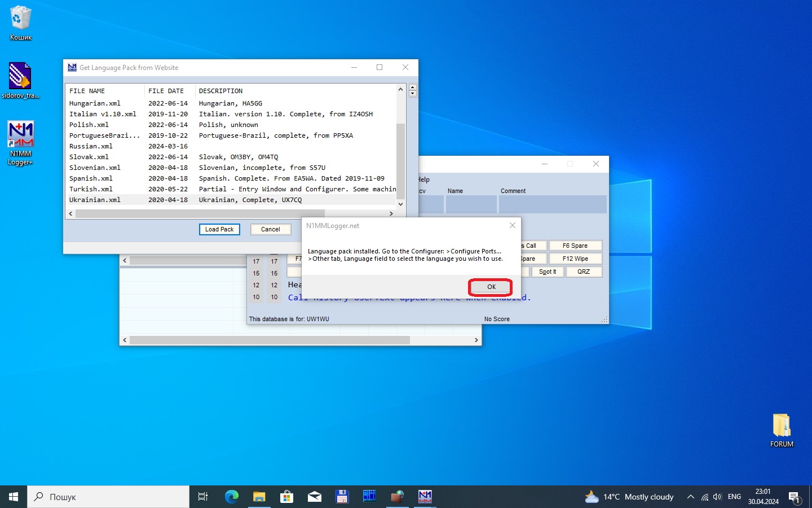The image size is (812, 508).
Task: Click the floppy disk app taskbar icon
Action: 342,497
